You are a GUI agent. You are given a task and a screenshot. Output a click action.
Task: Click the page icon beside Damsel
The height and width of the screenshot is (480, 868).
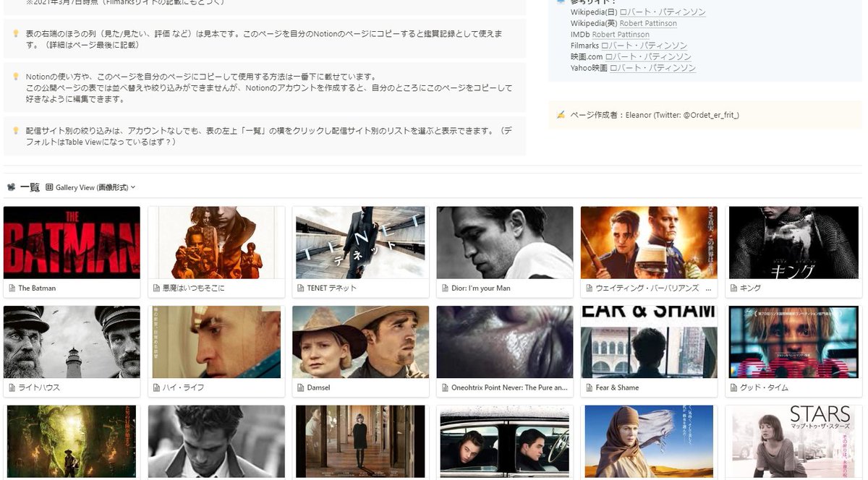tap(300, 387)
